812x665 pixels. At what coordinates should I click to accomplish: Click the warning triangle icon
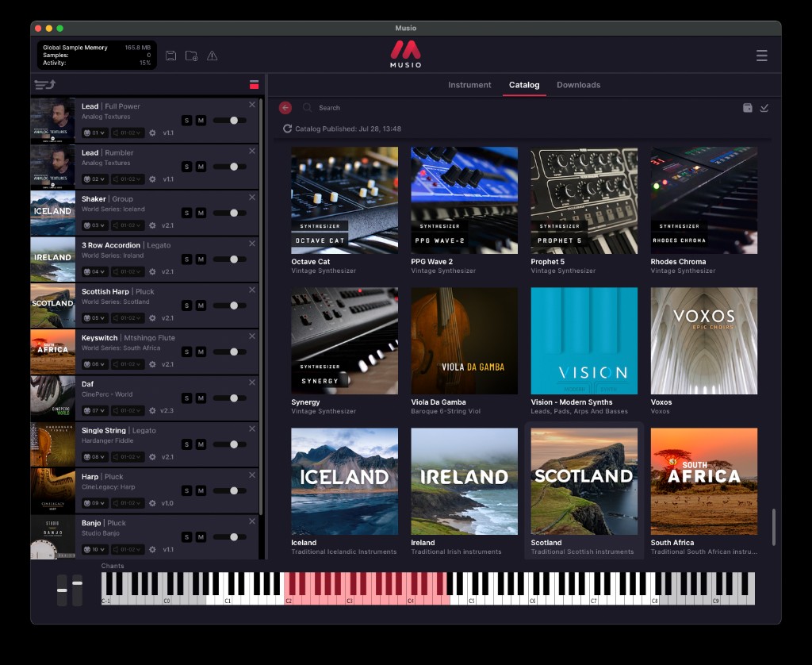213,56
